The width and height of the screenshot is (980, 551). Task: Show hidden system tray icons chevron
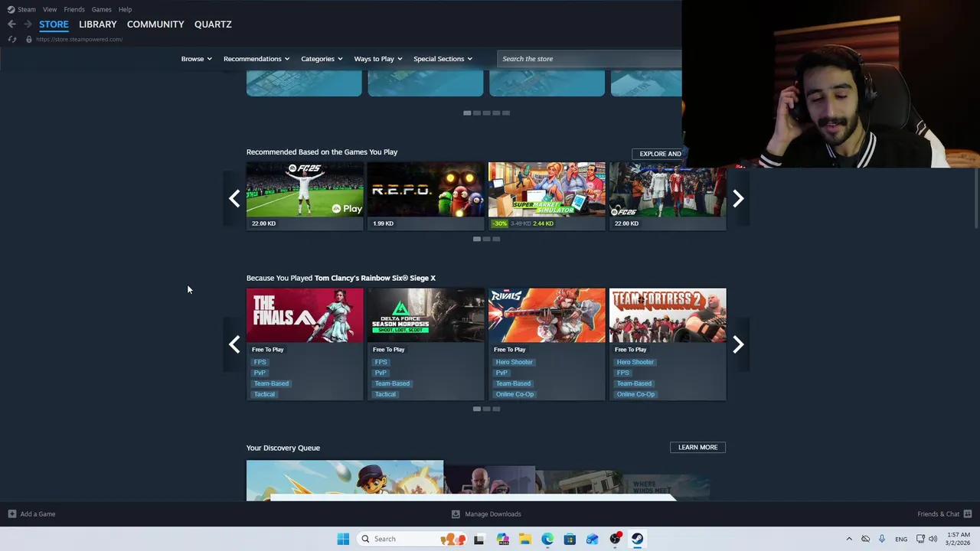pyautogui.click(x=848, y=539)
